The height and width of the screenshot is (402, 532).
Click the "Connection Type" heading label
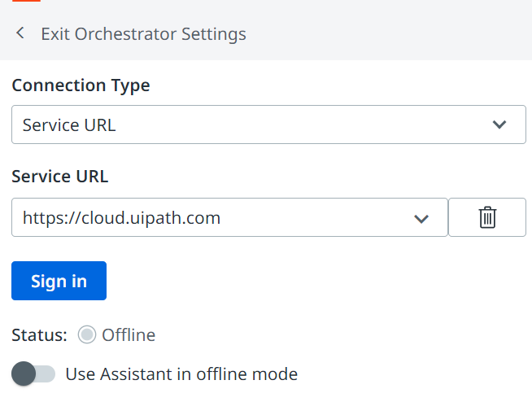coord(81,85)
